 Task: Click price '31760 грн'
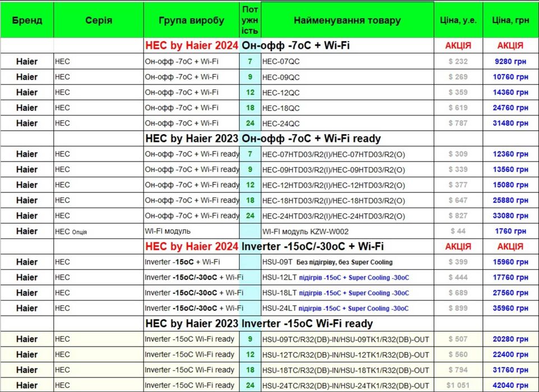click(x=510, y=370)
